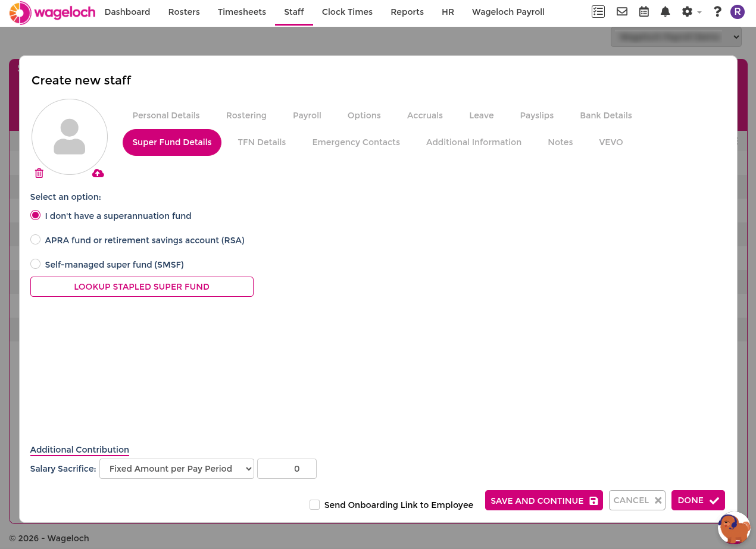This screenshot has height=549, width=756.
Task: Tick Send Onboarding Link to Employee
Action: click(315, 505)
